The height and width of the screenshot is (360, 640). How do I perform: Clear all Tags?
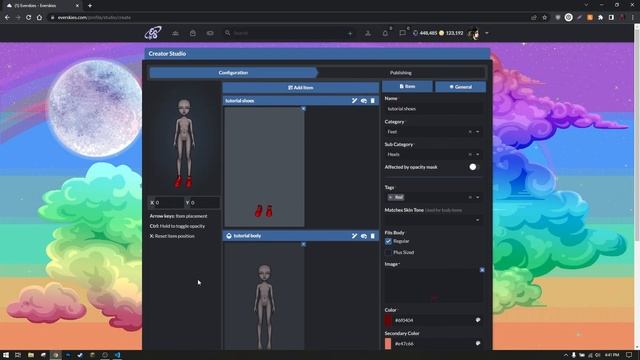click(470, 197)
